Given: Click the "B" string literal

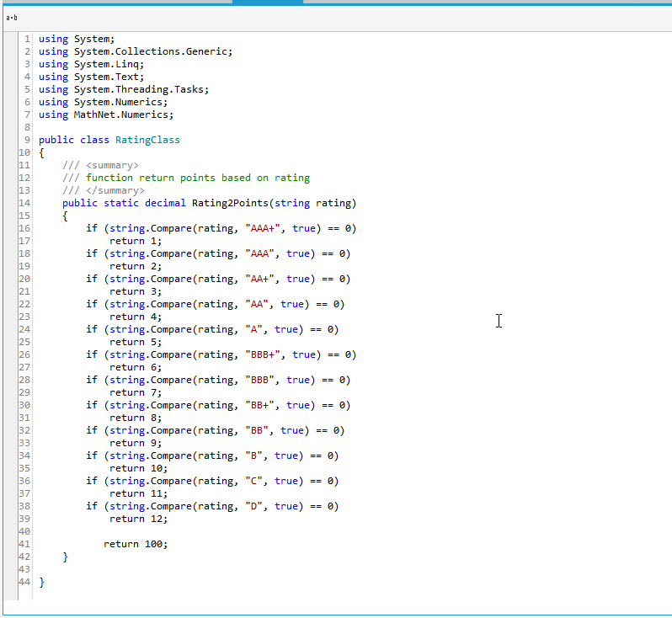Looking at the screenshot, I should [x=253, y=456].
